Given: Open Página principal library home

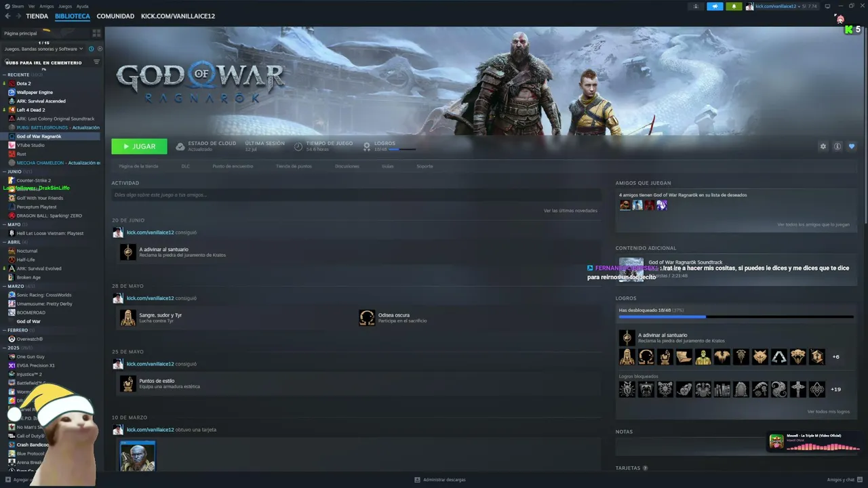Looking at the screenshot, I should click(20, 33).
